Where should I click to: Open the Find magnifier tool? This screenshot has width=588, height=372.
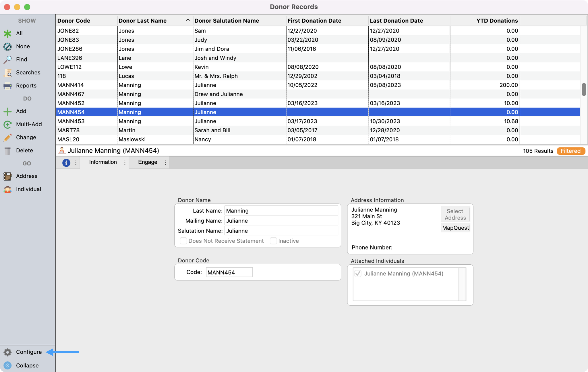click(x=7, y=59)
